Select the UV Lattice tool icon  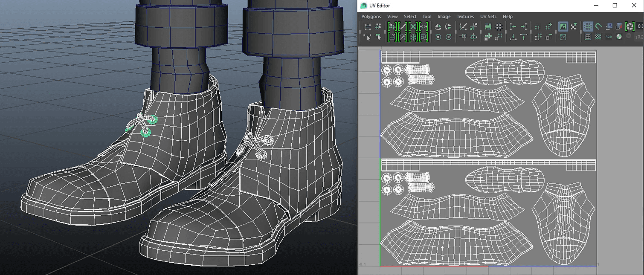point(368,27)
